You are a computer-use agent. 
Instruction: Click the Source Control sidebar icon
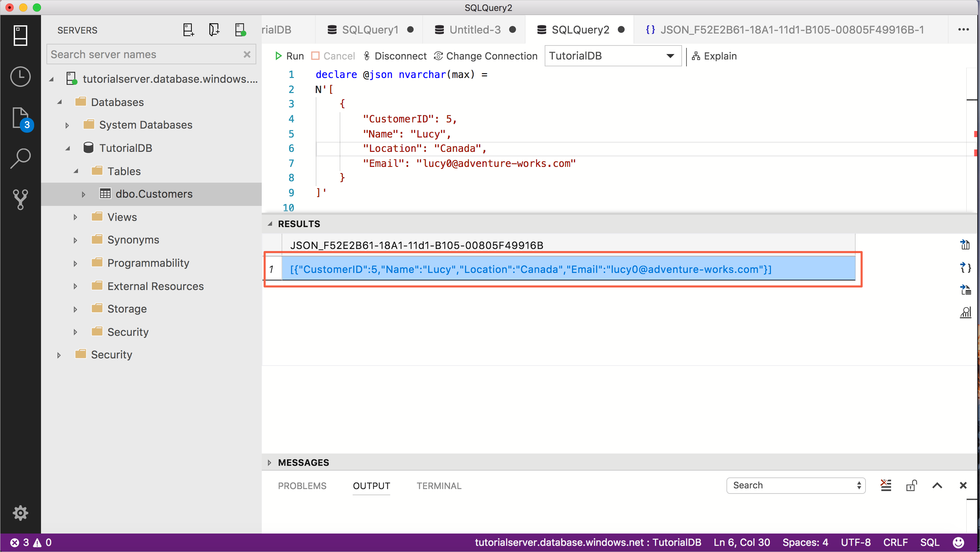pos(19,198)
